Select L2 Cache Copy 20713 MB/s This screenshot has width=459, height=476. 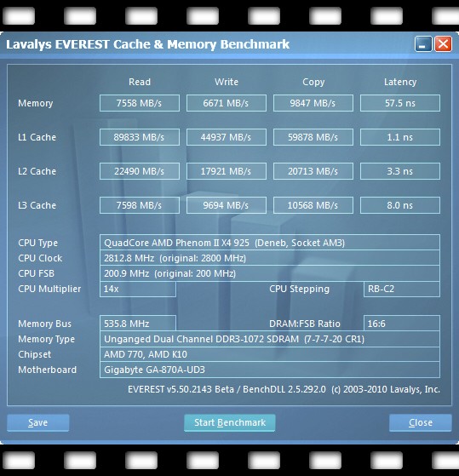point(313,171)
